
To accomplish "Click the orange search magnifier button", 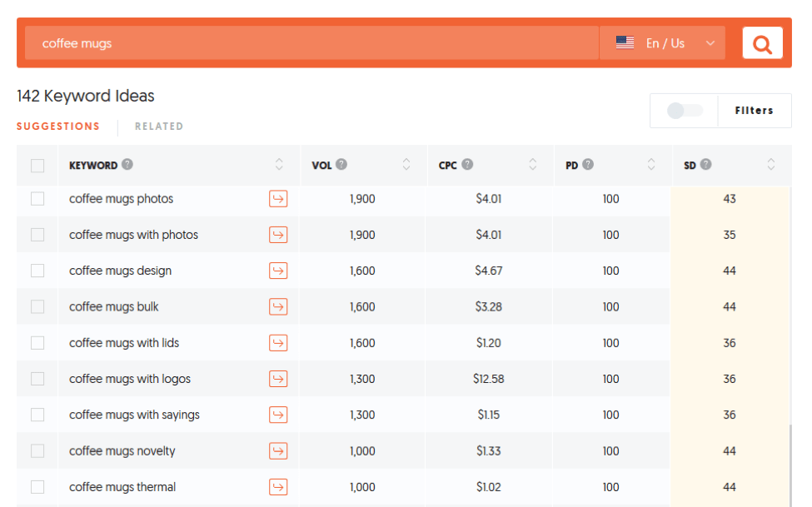I will 762,43.
